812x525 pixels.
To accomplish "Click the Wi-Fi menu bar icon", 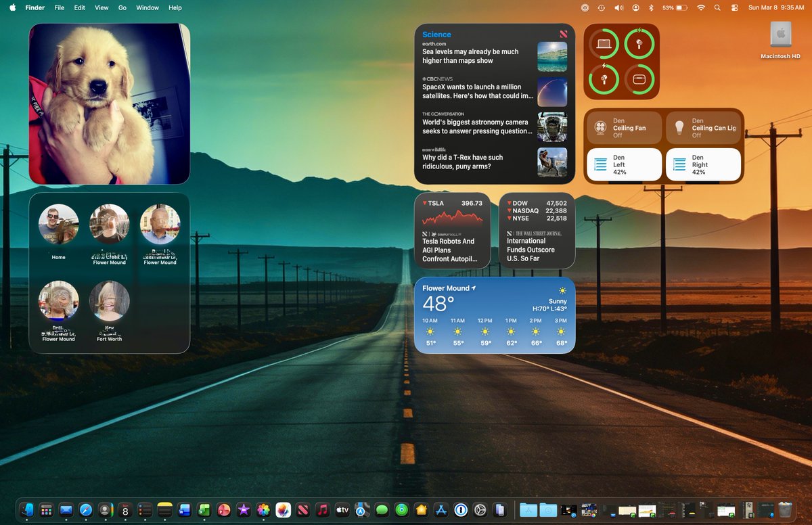I will [x=700, y=7].
